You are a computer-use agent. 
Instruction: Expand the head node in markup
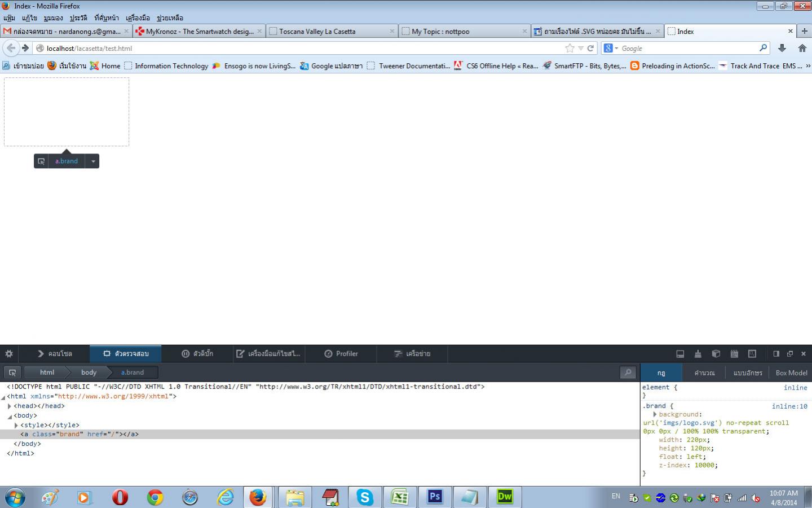(10, 406)
